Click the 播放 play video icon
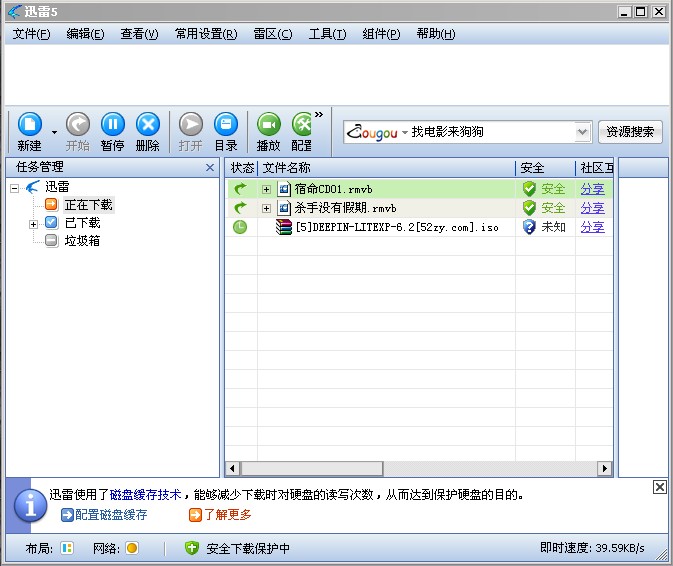Image resolution: width=673 pixels, height=566 pixels. (x=269, y=124)
